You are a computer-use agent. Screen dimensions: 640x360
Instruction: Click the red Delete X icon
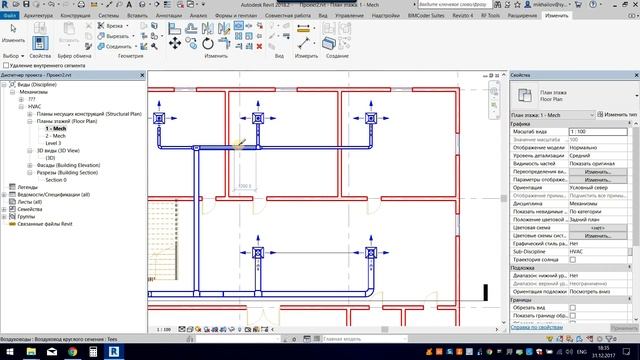(259, 46)
